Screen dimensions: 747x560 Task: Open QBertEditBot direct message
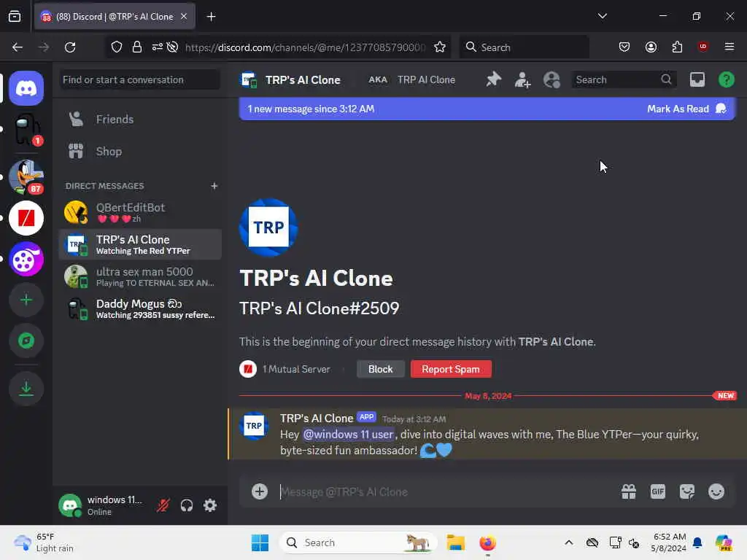[140, 212]
